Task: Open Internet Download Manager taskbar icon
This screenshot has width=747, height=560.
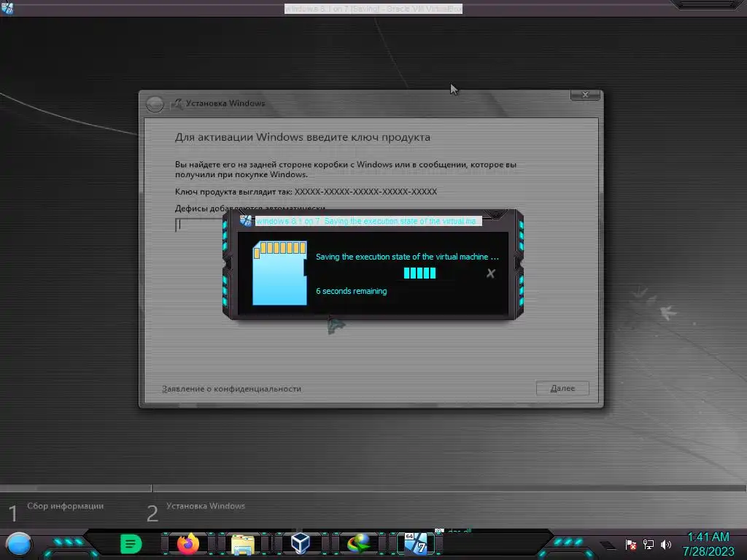Action: point(359,543)
